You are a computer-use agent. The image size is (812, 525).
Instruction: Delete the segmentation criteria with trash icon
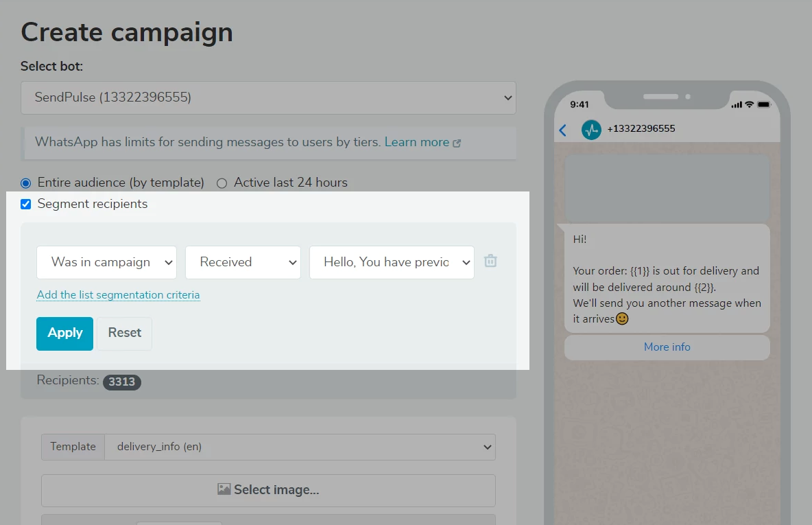click(490, 261)
